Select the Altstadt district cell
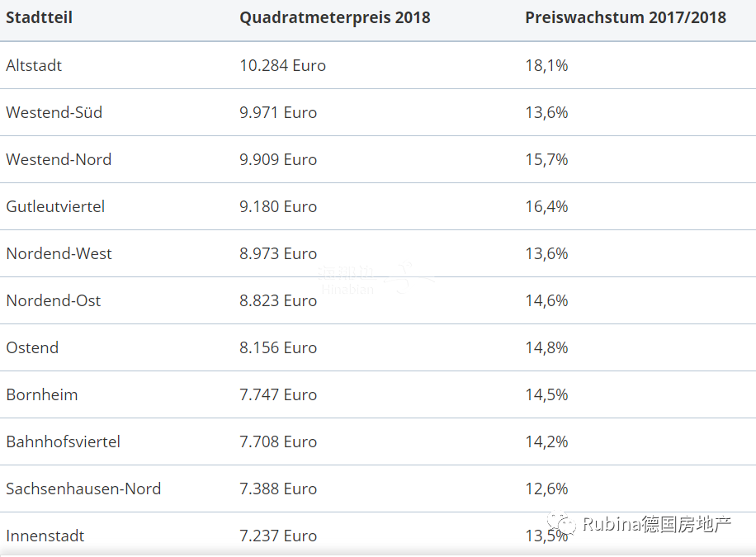Viewport: 756px width, 557px height. click(34, 65)
